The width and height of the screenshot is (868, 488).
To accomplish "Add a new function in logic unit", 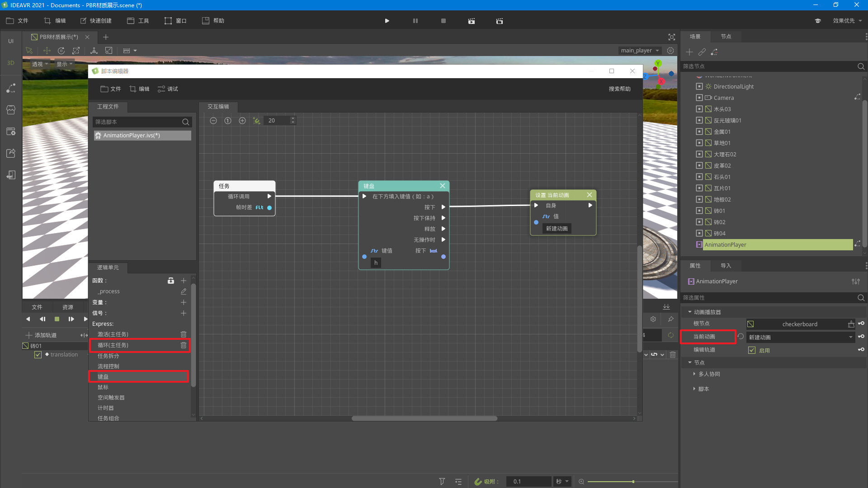I will point(184,281).
